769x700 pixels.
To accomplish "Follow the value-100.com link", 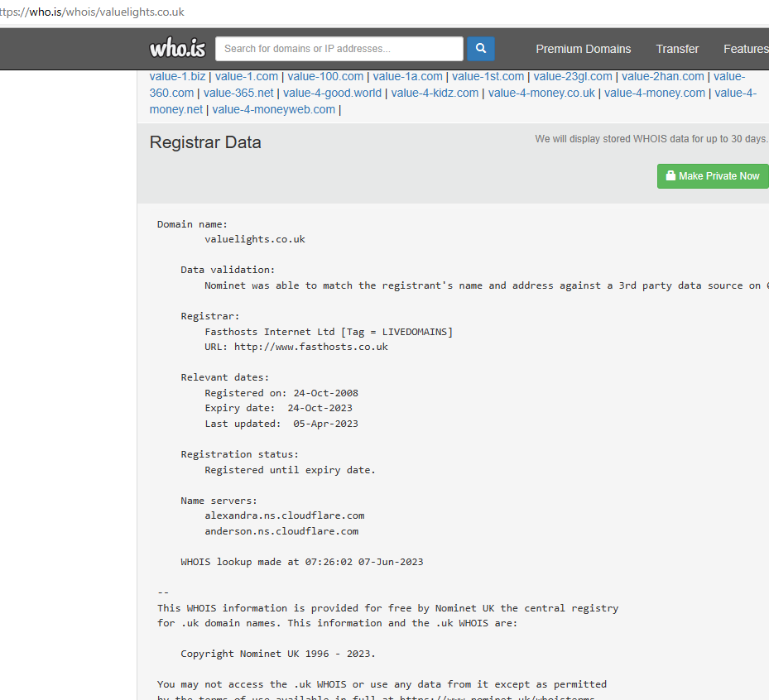I will 325,76.
